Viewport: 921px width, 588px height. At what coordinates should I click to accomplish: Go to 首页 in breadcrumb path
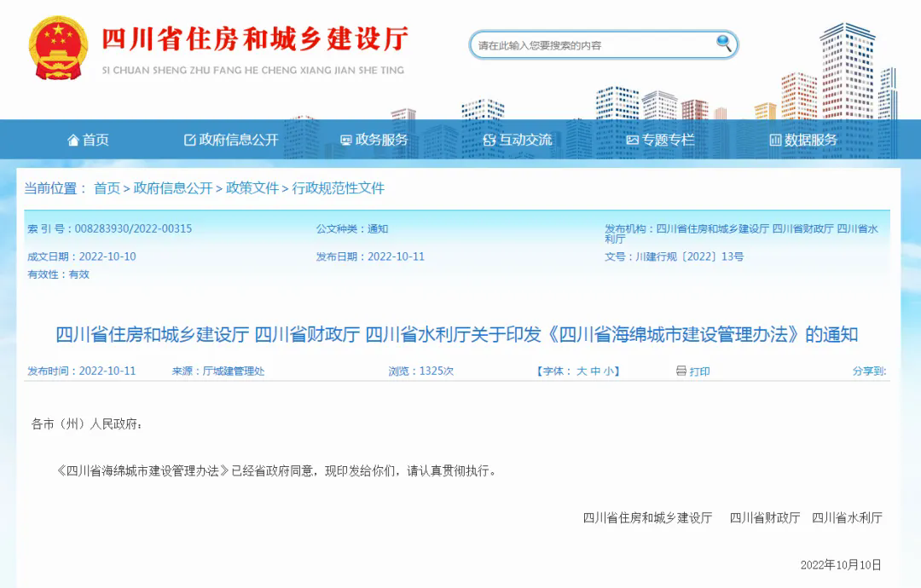click(x=107, y=188)
